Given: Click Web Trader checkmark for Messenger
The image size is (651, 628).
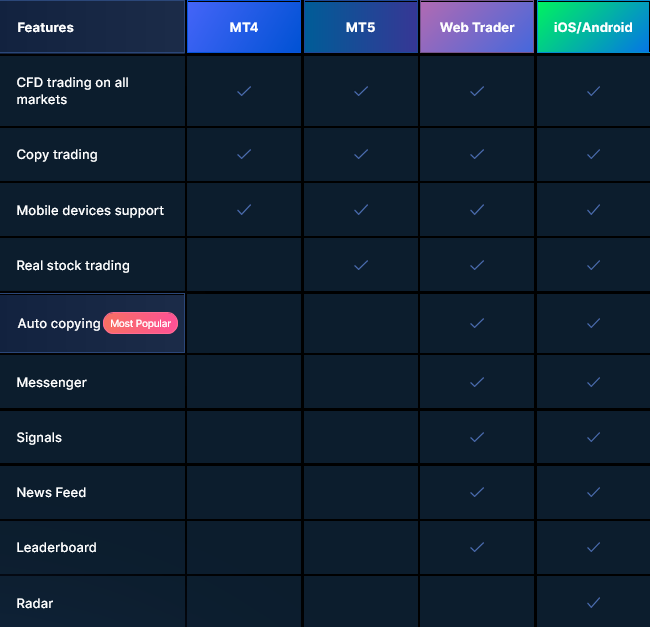Looking at the screenshot, I should tap(477, 382).
